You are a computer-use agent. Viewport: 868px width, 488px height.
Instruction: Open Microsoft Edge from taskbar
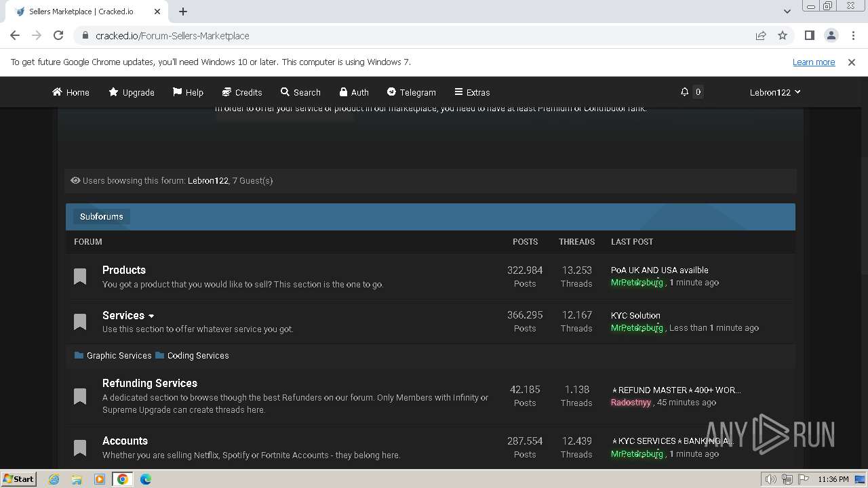click(x=145, y=479)
